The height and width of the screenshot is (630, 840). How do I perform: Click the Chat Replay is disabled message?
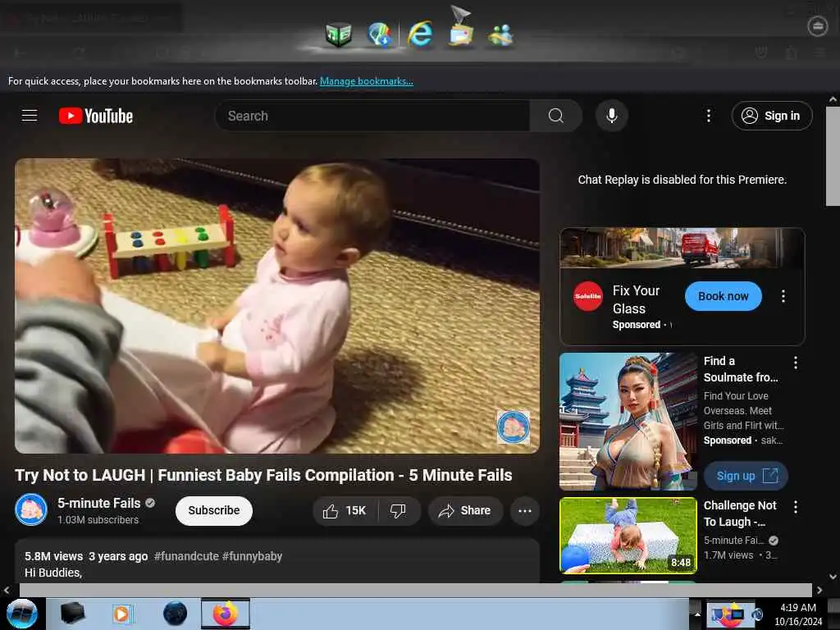pos(682,180)
